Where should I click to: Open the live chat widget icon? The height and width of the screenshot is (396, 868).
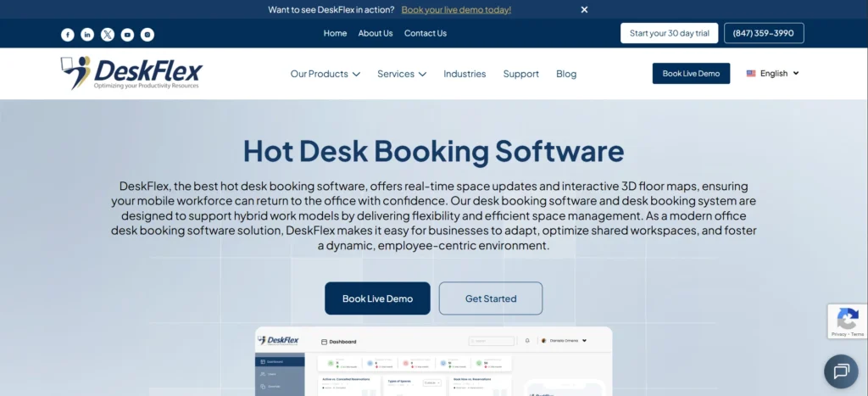841,371
